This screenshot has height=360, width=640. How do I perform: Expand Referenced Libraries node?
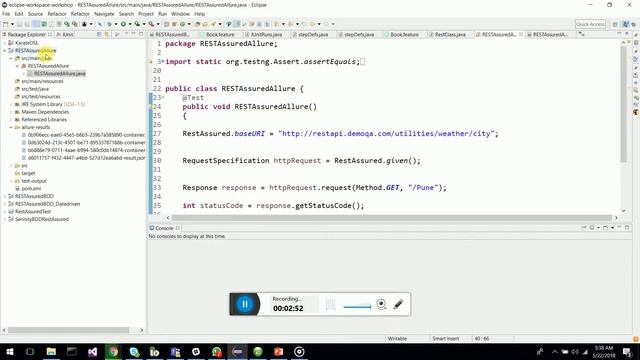(x=11, y=120)
